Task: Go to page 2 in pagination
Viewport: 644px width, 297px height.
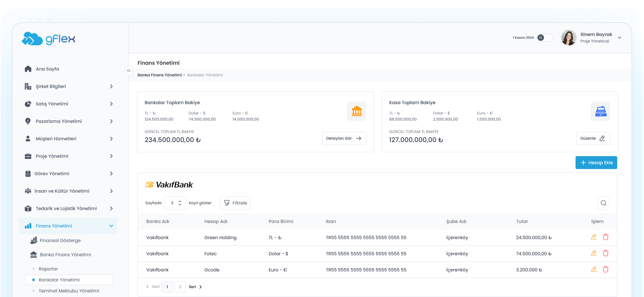Action: 180,287
